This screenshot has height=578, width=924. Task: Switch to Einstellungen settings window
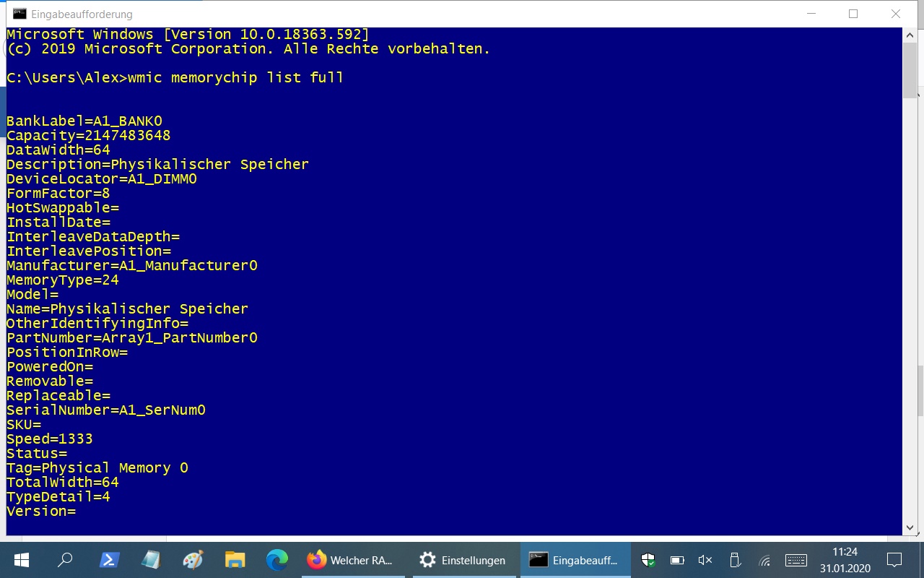click(x=463, y=560)
